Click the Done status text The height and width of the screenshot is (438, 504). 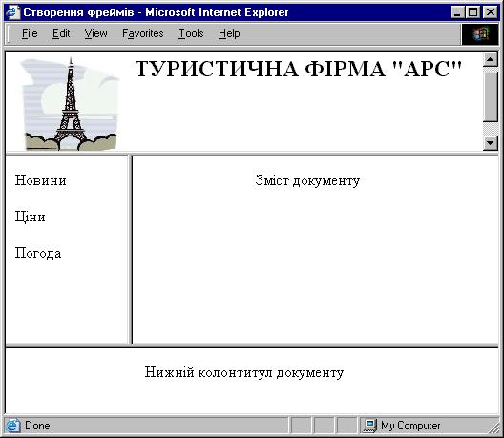pos(37,426)
